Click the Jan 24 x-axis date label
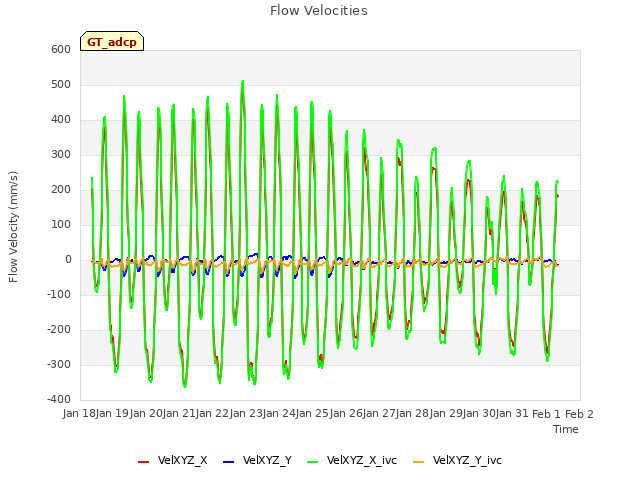The width and height of the screenshot is (640, 480). click(279, 414)
